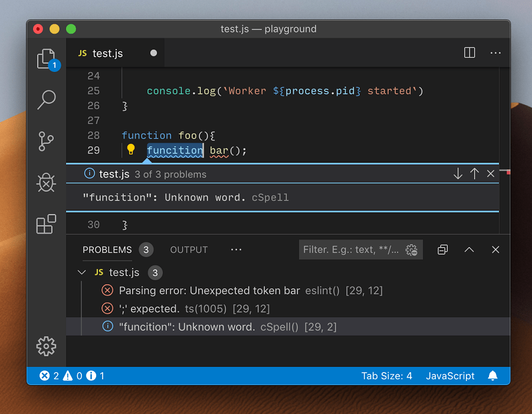Select the test.js editor tab
Screen dimensions: 532x414
[x=106, y=52]
